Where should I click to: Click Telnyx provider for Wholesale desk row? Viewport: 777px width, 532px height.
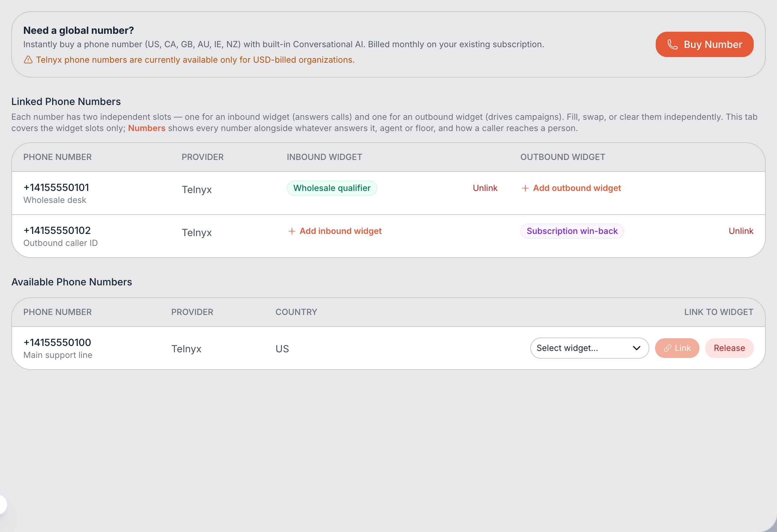coord(197,190)
